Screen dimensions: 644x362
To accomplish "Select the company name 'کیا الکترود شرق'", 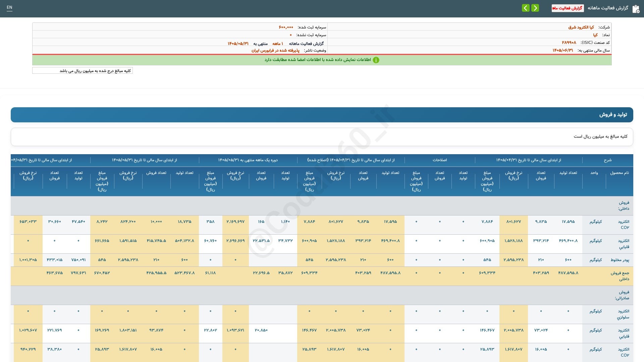I will 581,27.
